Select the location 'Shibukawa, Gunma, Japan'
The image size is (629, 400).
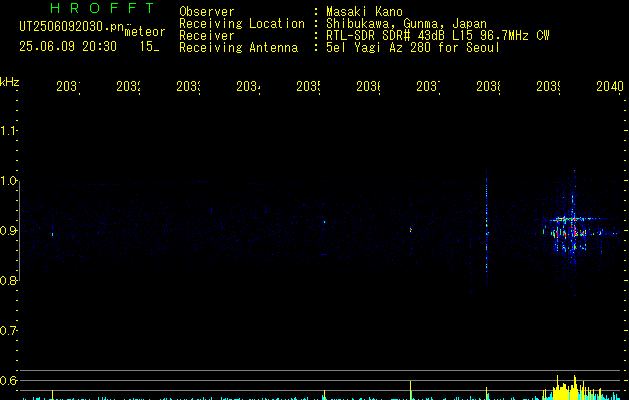click(406, 24)
